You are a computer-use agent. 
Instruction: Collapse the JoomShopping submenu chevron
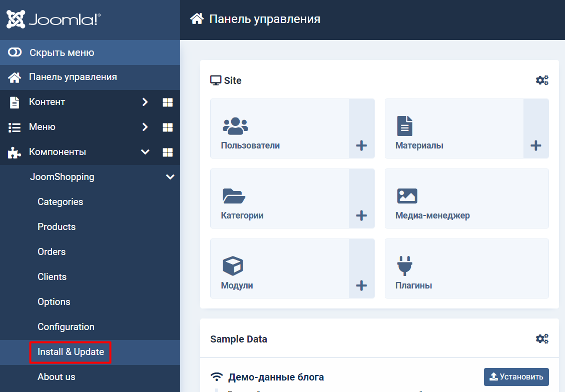point(170,176)
